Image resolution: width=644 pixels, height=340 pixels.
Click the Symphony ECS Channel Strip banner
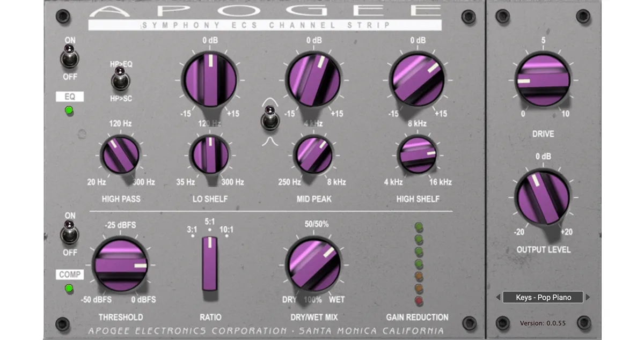coord(265,25)
